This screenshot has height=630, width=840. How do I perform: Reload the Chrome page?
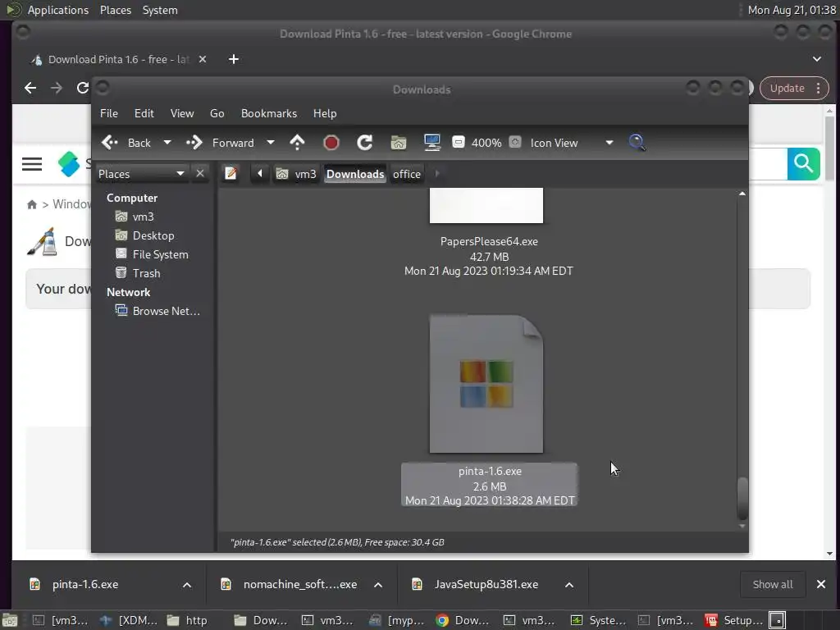pos(83,88)
